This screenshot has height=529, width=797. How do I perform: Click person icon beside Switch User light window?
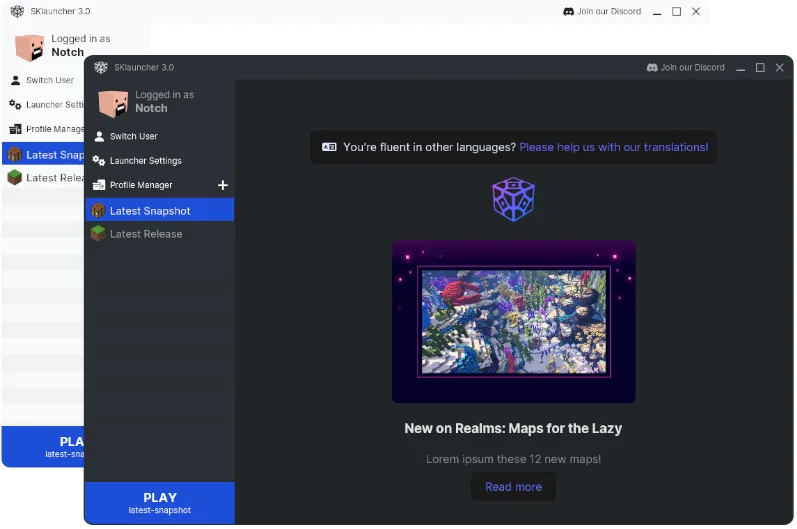click(x=16, y=80)
